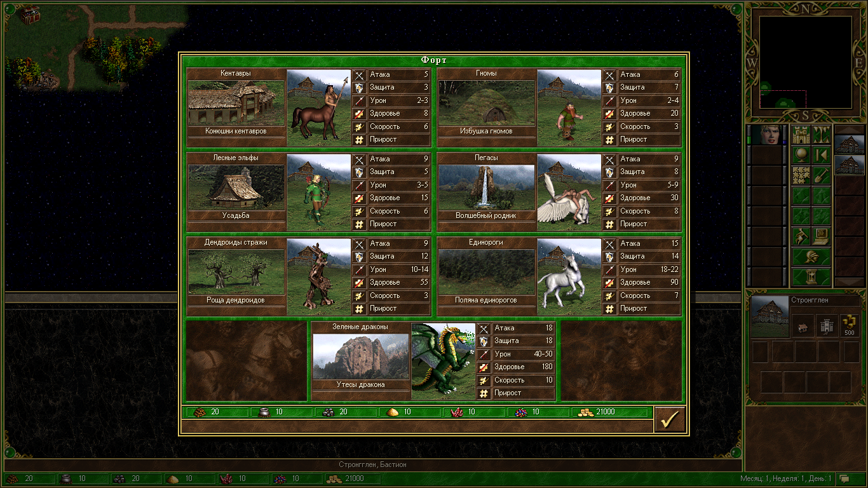Screen dimensions: 868x488
Task: Click the gold income 500 icon
Action: [x=849, y=325]
